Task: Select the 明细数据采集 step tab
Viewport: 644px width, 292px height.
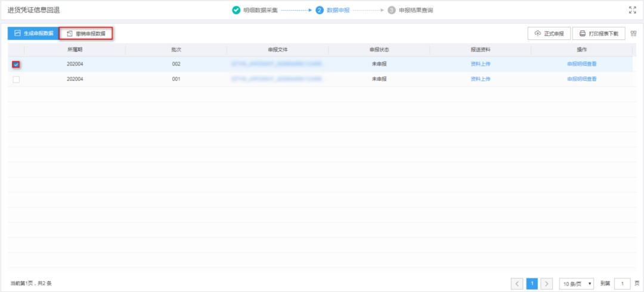Action: click(261, 10)
